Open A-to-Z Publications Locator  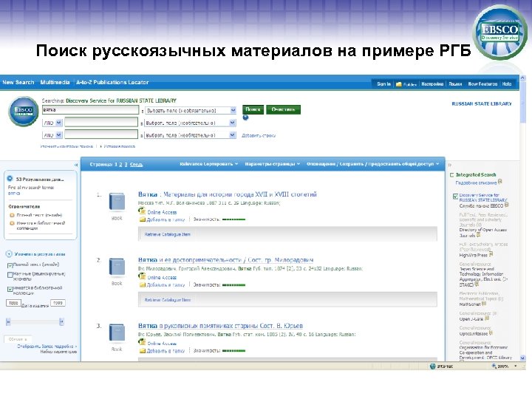pyautogui.click(x=112, y=82)
